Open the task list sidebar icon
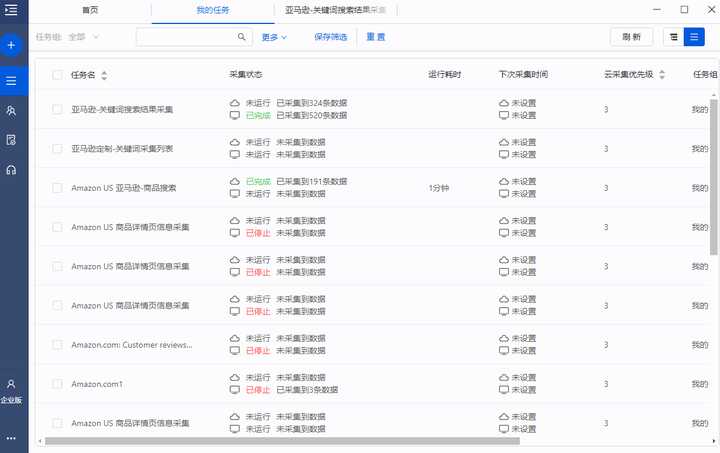This screenshot has height=453, width=720. (x=11, y=81)
